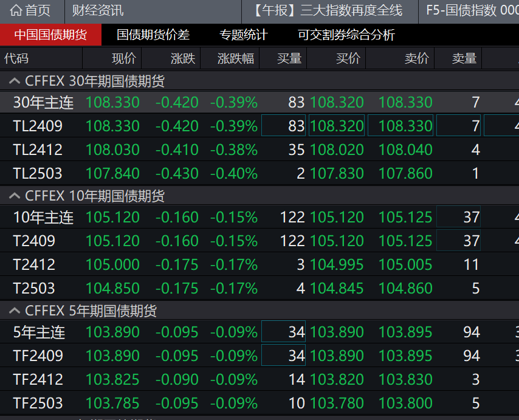The width and height of the screenshot is (519, 420).
Task: Collapse the CFFEX 30年期国债期货 group
Action: (x=15, y=81)
